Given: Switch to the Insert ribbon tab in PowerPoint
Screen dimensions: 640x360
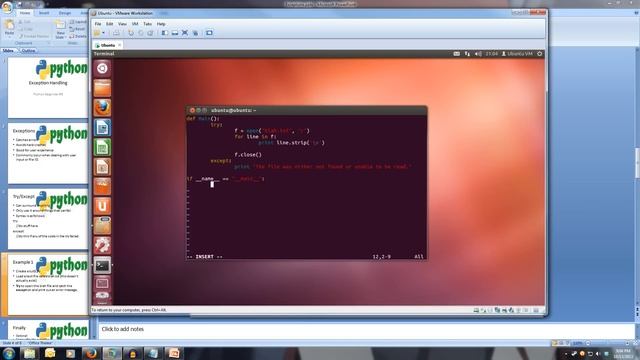Looking at the screenshot, I should 44,13.
